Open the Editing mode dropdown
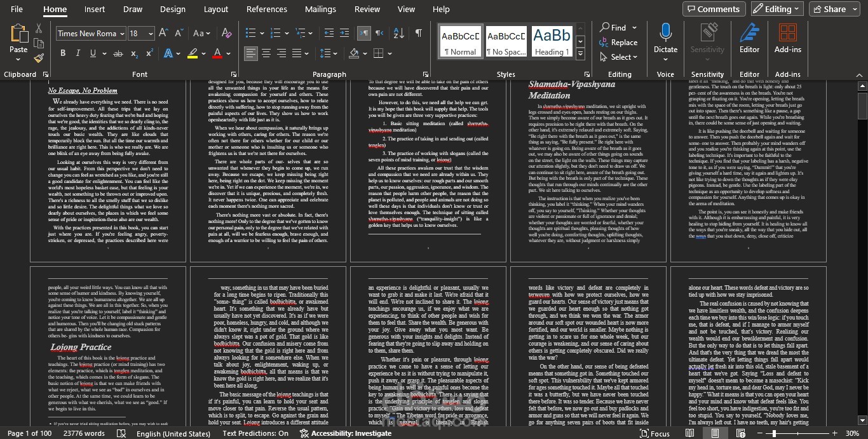This screenshot has height=439, width=868. pyautogui.click(x=776, y=9)
